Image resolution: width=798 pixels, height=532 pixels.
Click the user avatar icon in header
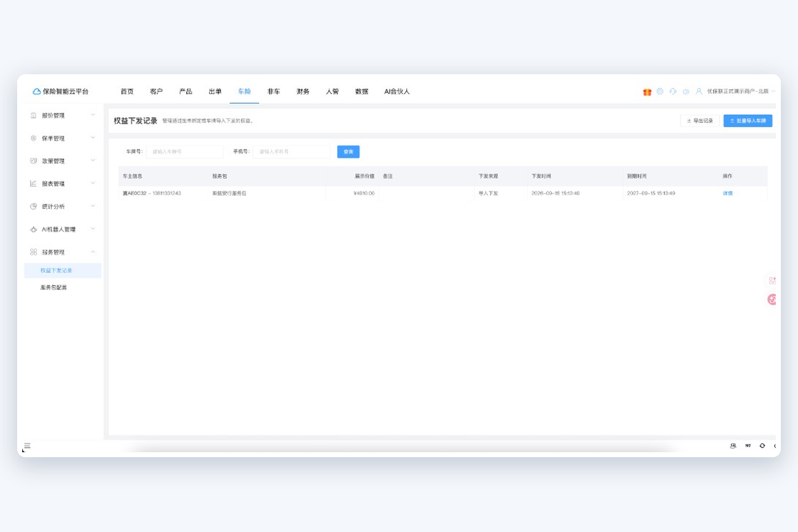pos(699,91)
